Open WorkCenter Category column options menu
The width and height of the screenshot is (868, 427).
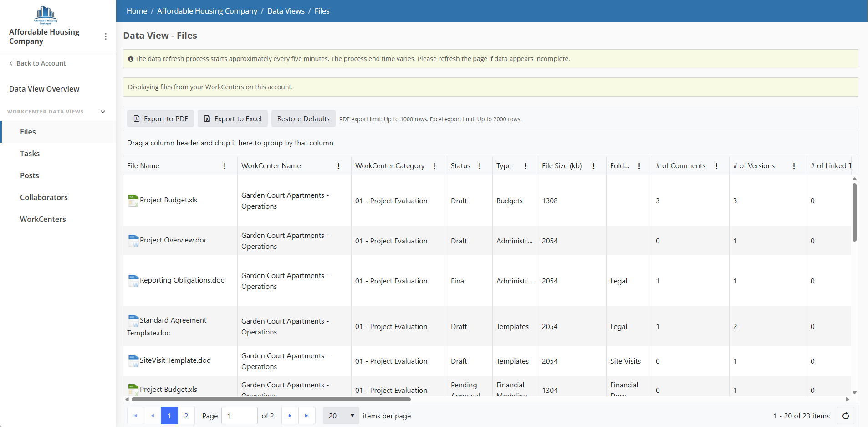click(434, 166)
